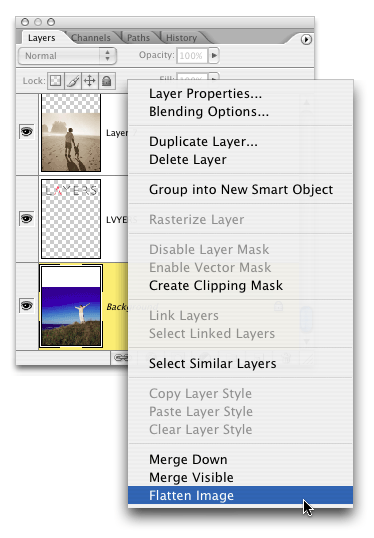This screenshot has width=374, height=538.
Task: Click the lock image pixels brush icon
Action: pyautogui.click(x=73, y=81)
